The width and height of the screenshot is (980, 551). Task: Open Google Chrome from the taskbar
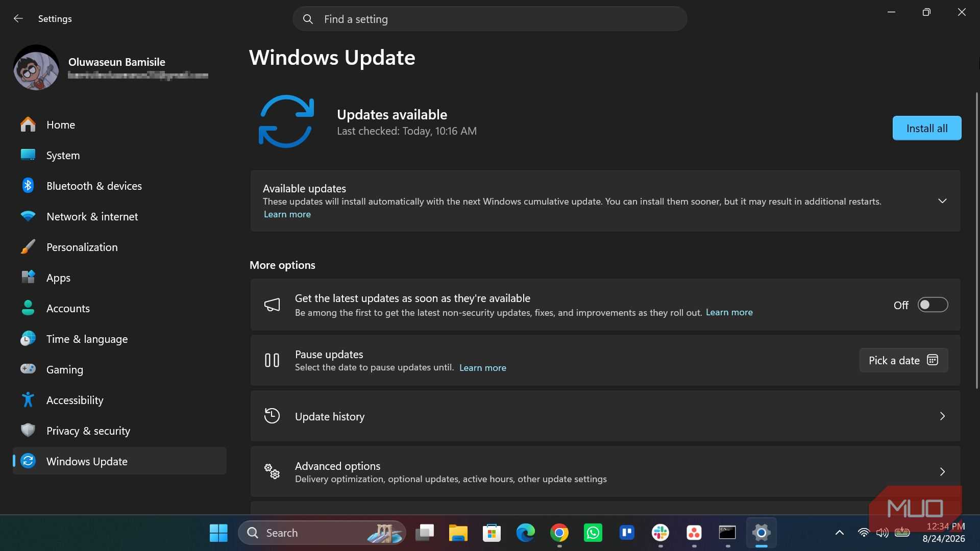coord(559,533)
